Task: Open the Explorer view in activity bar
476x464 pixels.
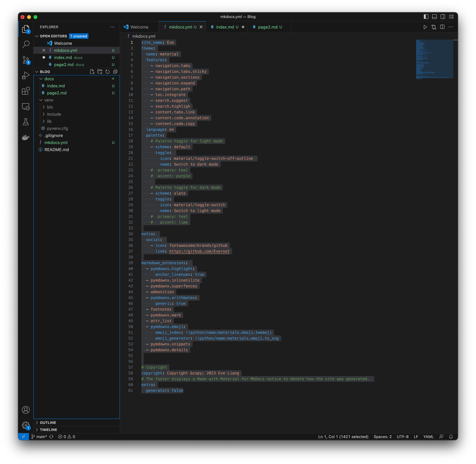Action: coord(26,29)
